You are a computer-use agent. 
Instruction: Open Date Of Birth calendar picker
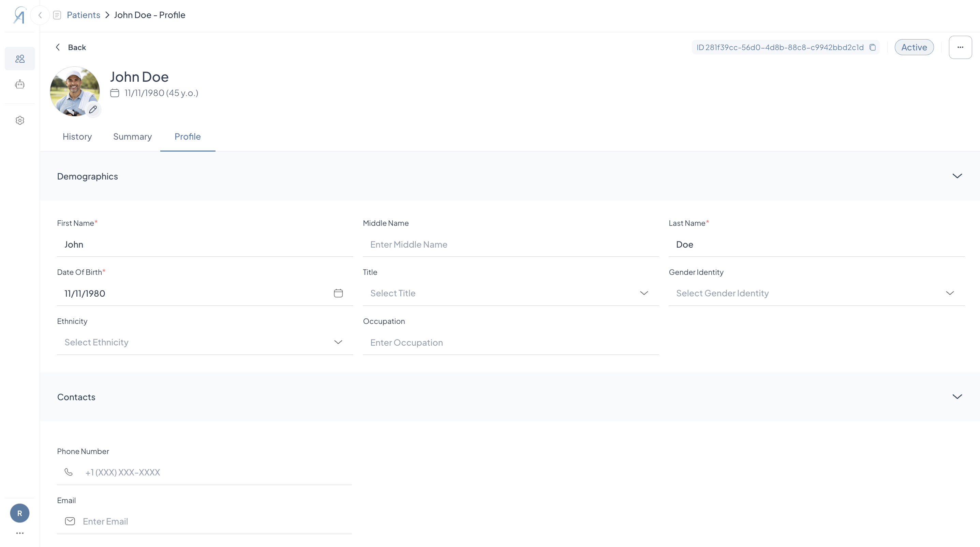point(338,293)
